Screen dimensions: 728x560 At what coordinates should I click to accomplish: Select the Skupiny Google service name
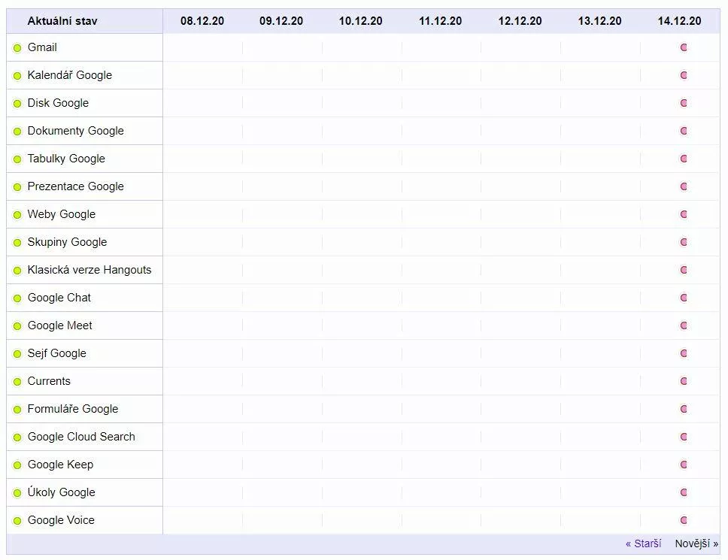68,242
